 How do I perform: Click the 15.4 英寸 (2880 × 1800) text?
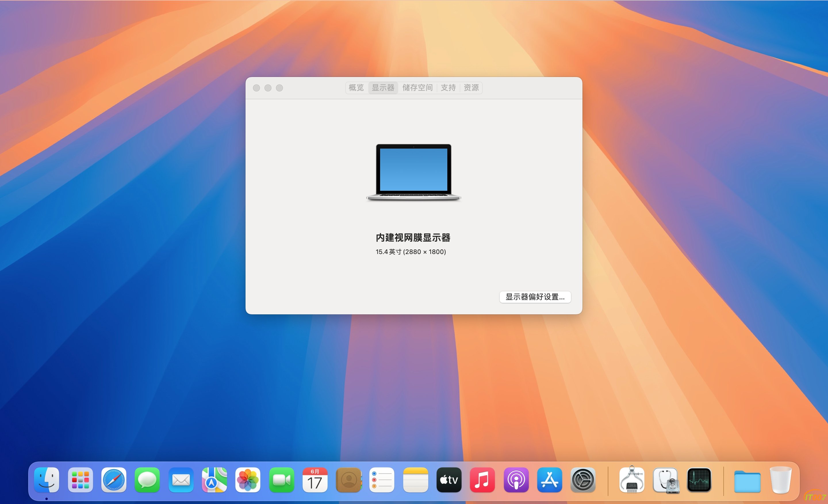tap(411, 252)
